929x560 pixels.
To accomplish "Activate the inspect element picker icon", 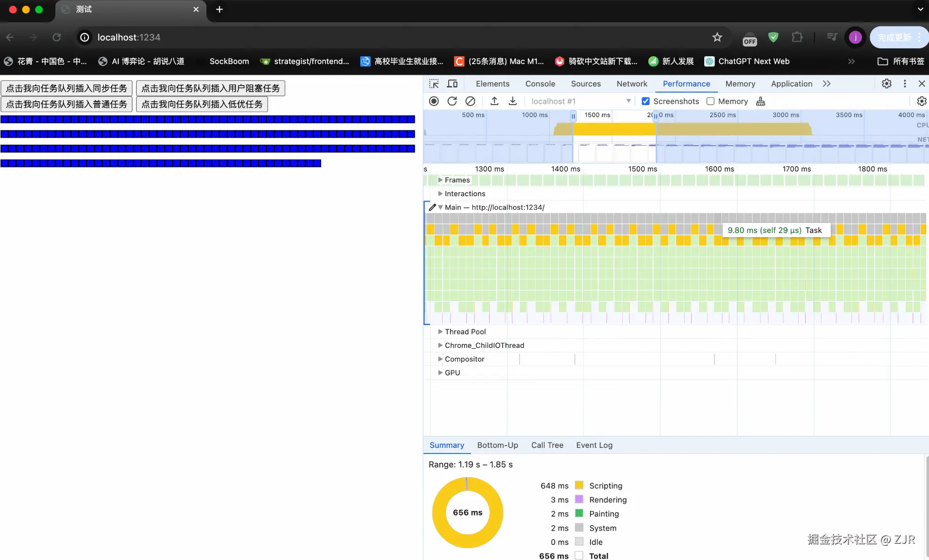I will pyautogui.click(x=434, y=84).
